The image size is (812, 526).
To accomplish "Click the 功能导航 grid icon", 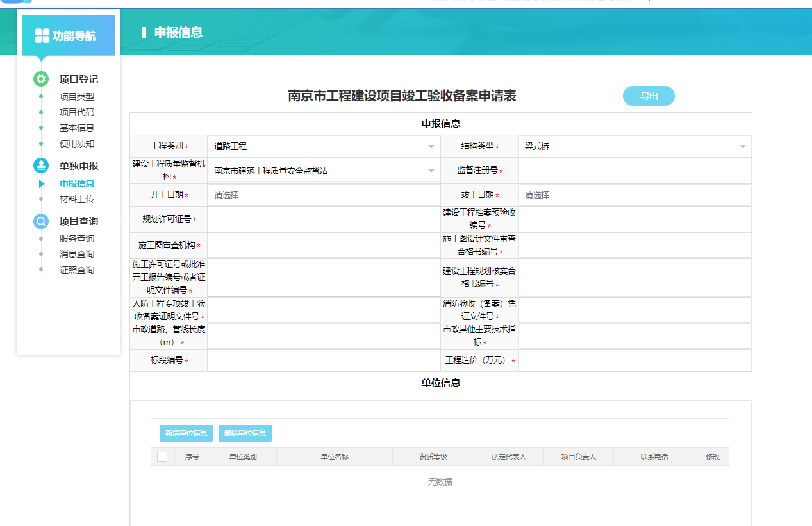I will coord(42,36).
